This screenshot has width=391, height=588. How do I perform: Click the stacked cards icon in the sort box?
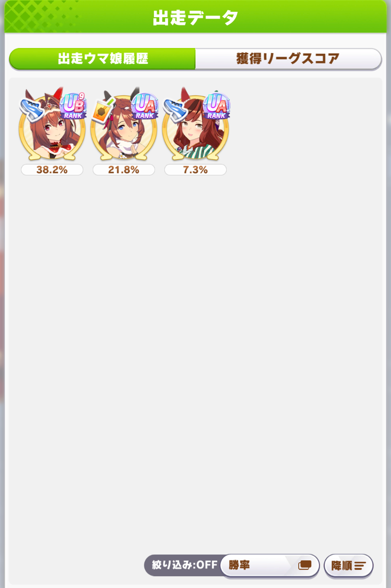coord(305,565)
